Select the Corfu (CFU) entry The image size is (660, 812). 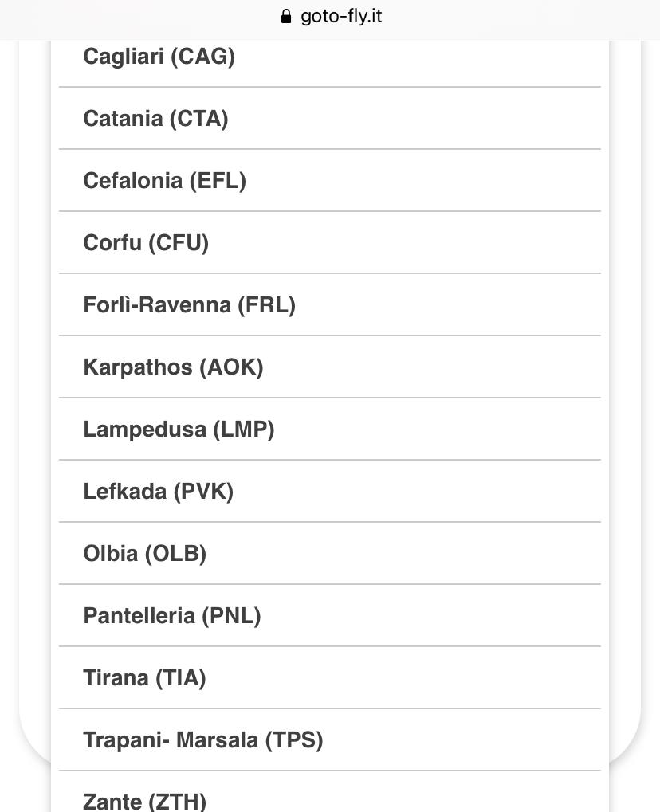click(x=147, y=243)
